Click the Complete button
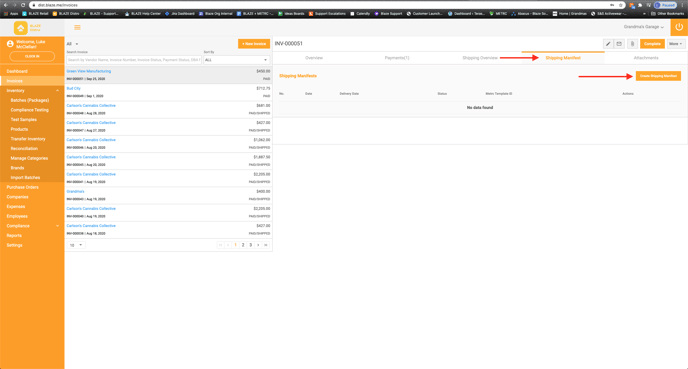 pos(652,44)
